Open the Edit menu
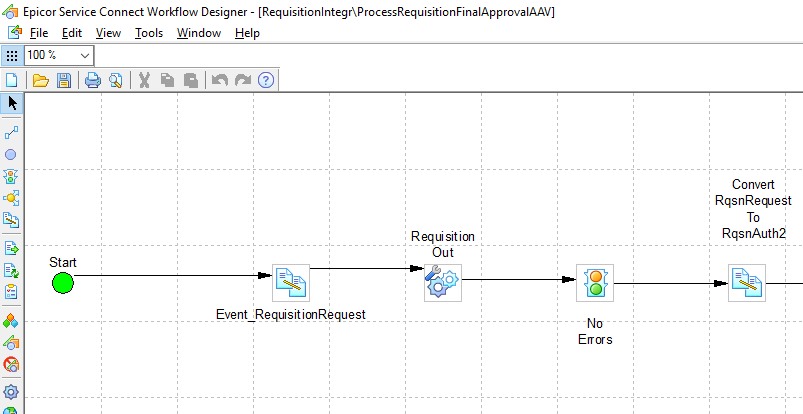 point(72,33)
